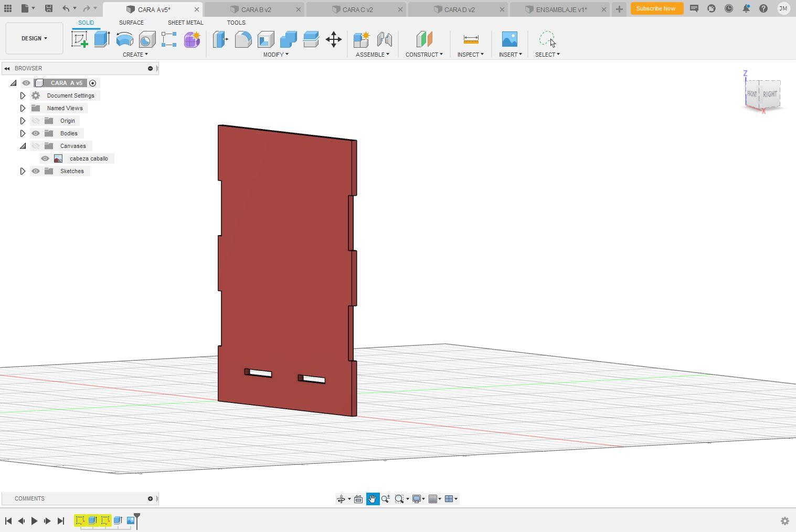The height and width of the screenshot is (532, 796).
Task: Expand the Bodies folder
Action: [x=23, y=133]
